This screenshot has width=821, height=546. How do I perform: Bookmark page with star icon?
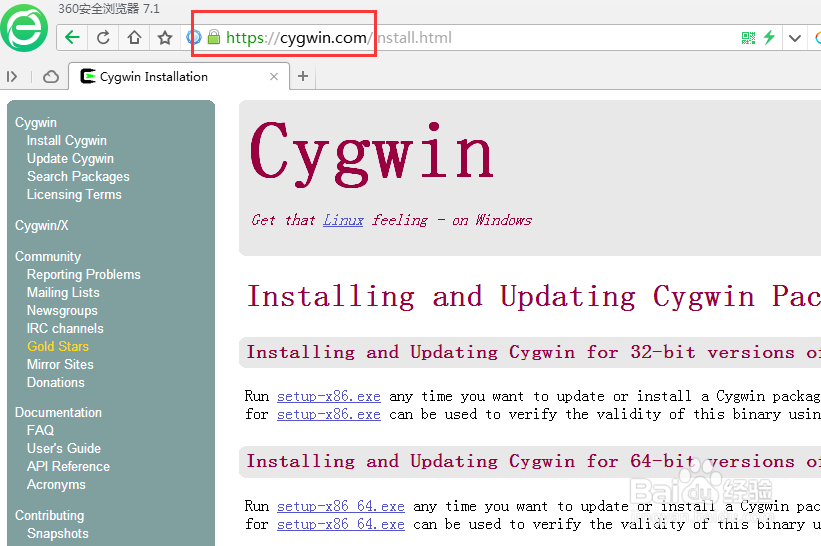click(x=165, y=37)
